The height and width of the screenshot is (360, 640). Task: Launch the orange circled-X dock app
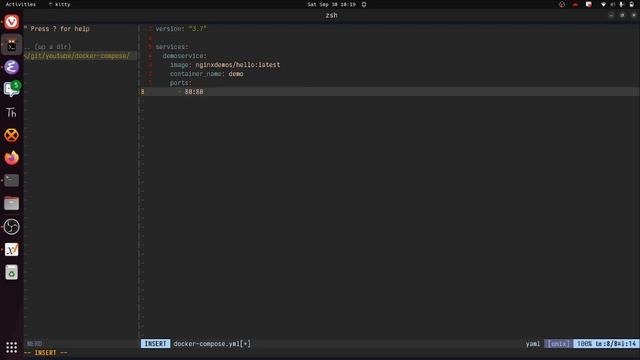coord(11,135)
